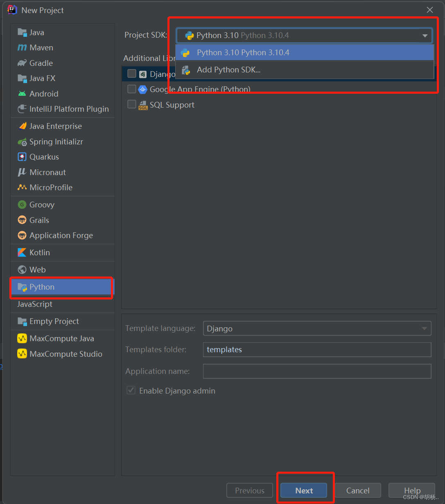Click the Help button
The image size is (445, 504).
pyautogui.click(x=412, y=491)
